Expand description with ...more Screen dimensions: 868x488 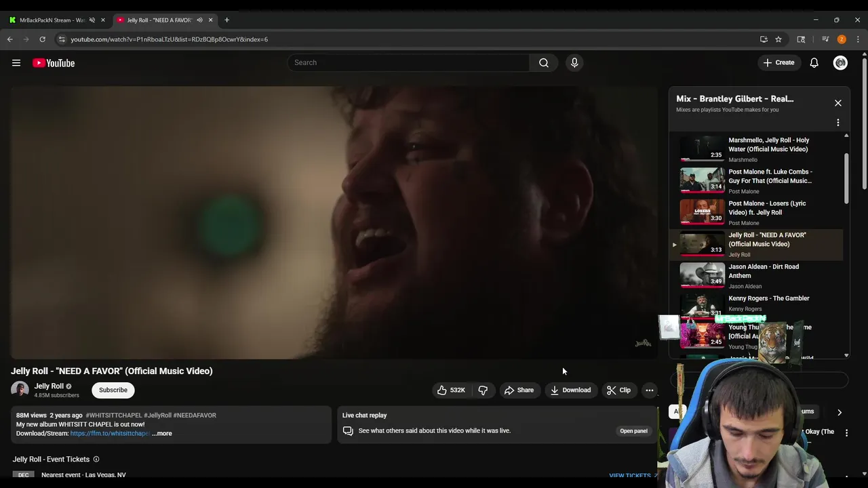click(x=162, y=434)
